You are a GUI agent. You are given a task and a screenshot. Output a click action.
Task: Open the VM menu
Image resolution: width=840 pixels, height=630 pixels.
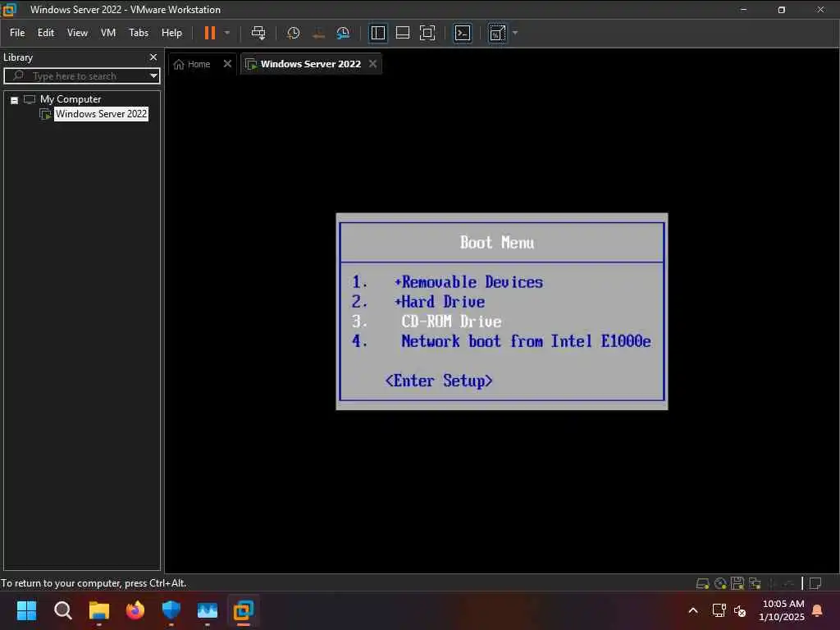pos(108,33)
